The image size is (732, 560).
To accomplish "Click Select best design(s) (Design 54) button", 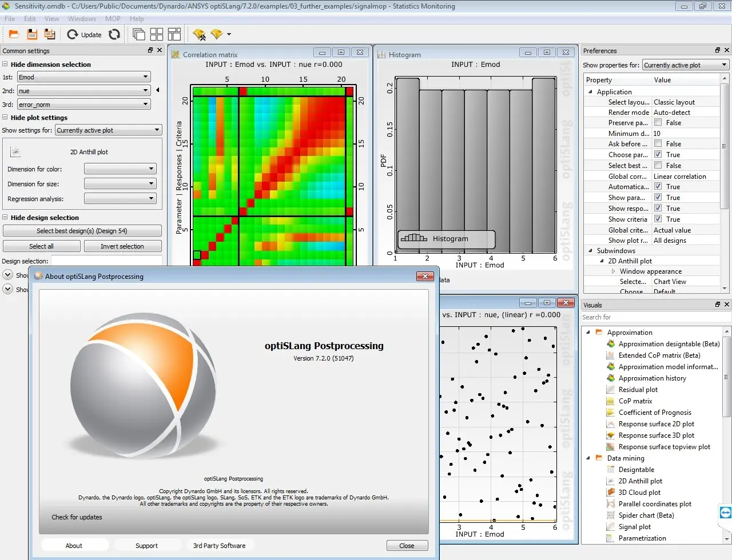I will point(82,231).
